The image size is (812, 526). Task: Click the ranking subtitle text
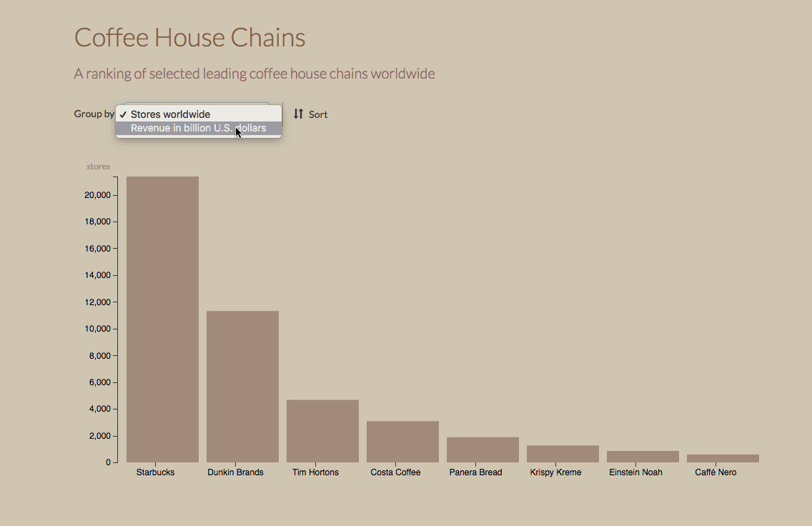click(254, 74)
